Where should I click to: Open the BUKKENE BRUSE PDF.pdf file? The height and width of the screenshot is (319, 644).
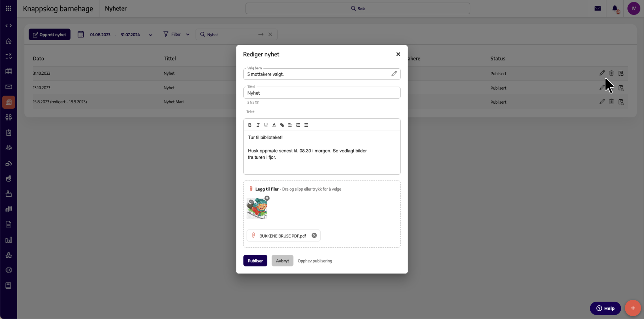283,236
